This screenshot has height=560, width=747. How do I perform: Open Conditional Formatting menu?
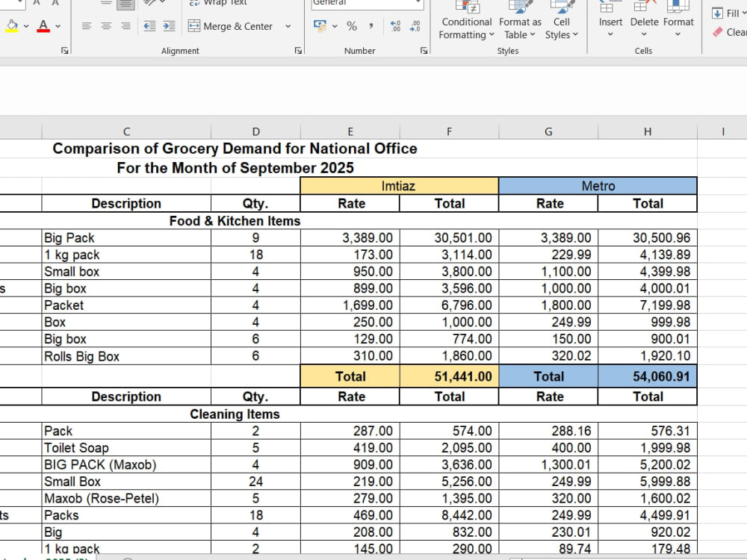tap(466, 22)
